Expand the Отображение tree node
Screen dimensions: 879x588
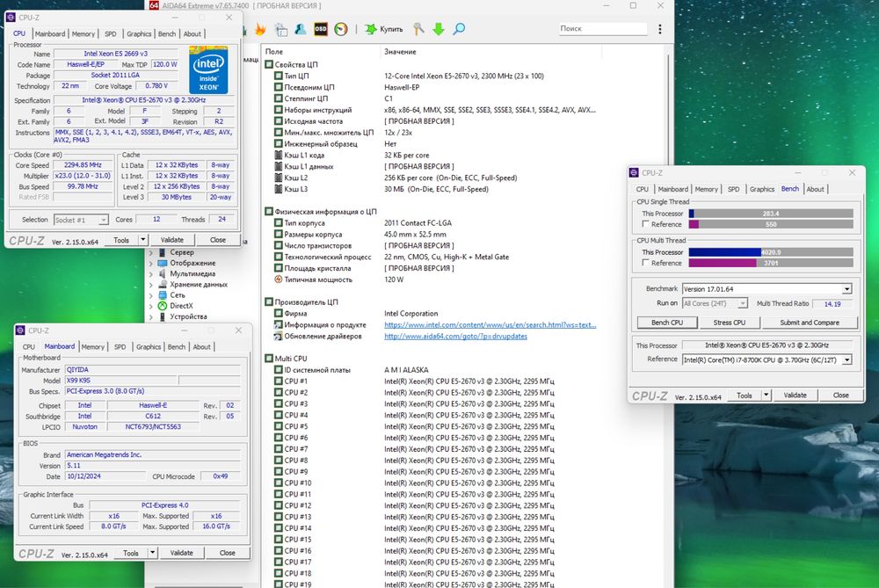tap(150, 264)
